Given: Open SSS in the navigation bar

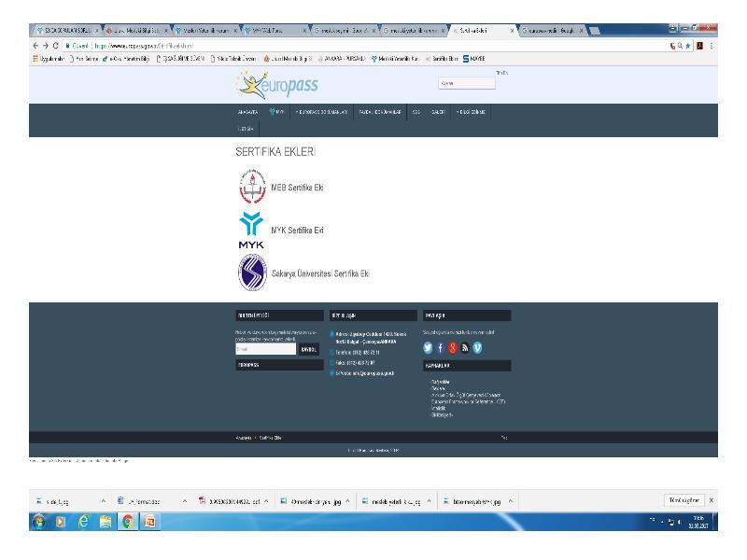Looking at the screenshot, I should 416,112.
